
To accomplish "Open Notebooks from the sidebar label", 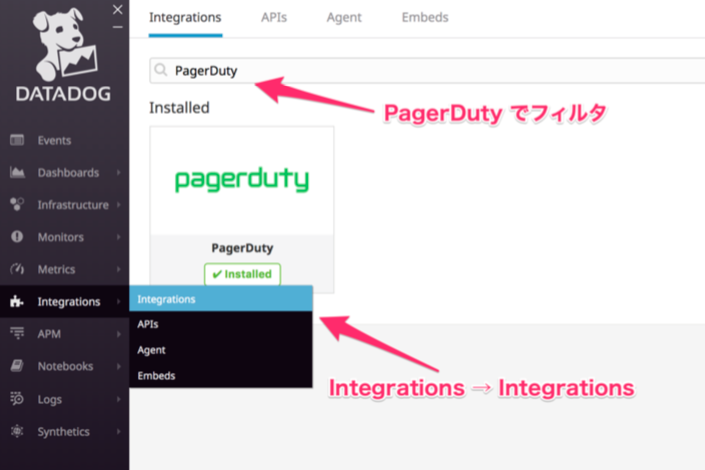I will [x=65, y=366].
